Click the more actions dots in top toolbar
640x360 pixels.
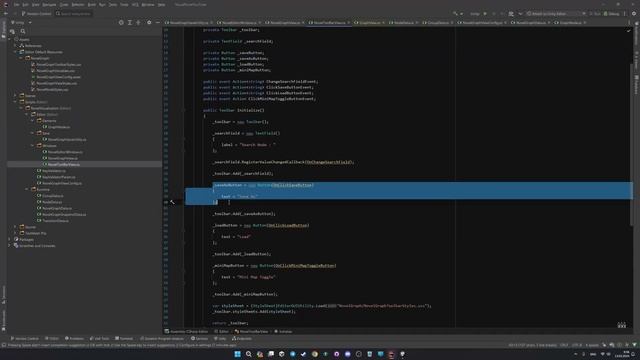624,13
